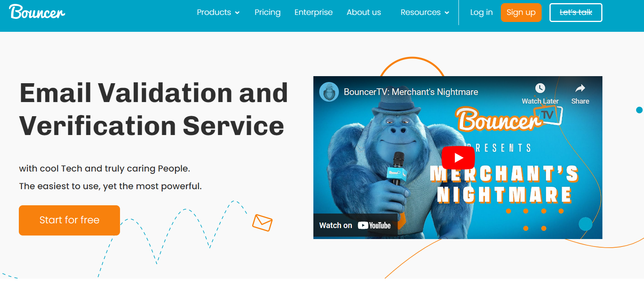Go to the Pricing page
The height and width of the screenshot is (283, 644).
[267, 12]
